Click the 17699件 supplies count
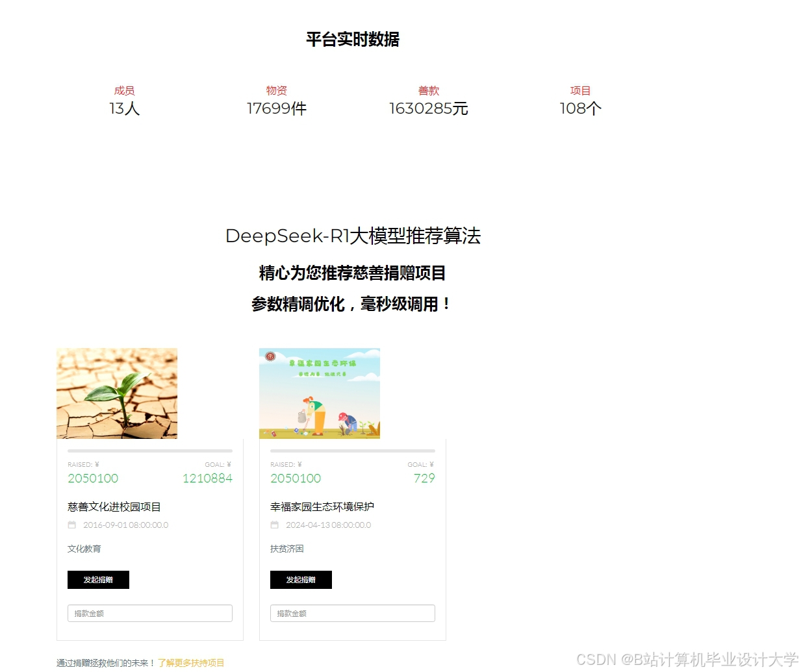 coord(277,108)
